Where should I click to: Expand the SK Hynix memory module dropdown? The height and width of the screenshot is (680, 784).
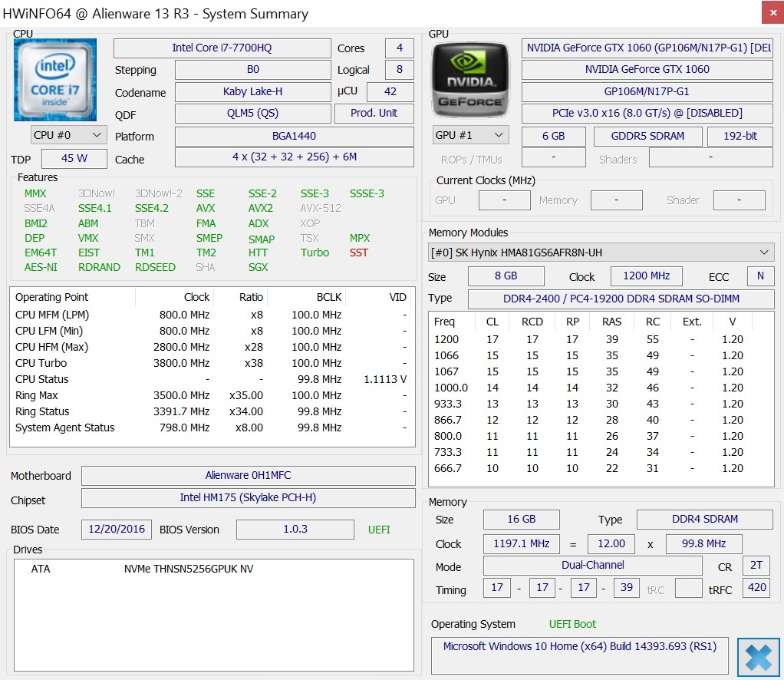(x=601, y=253)
